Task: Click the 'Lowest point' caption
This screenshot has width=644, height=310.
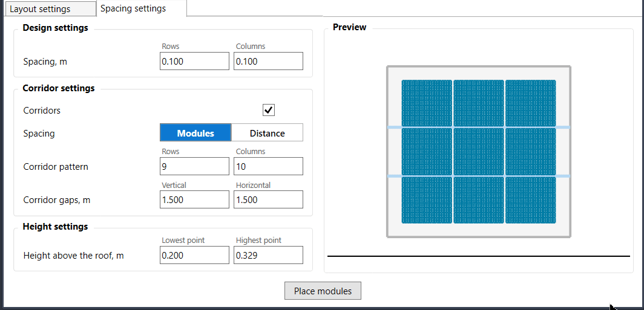Action: tap(183, 241)
